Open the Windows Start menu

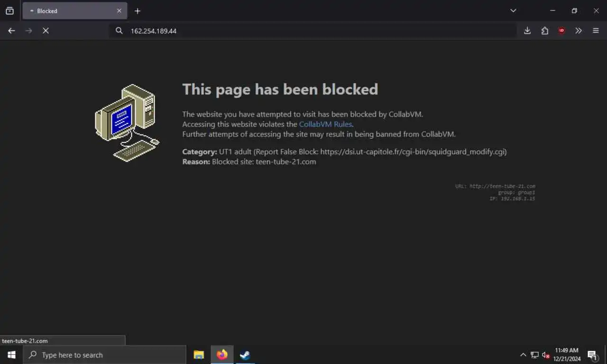11,355
